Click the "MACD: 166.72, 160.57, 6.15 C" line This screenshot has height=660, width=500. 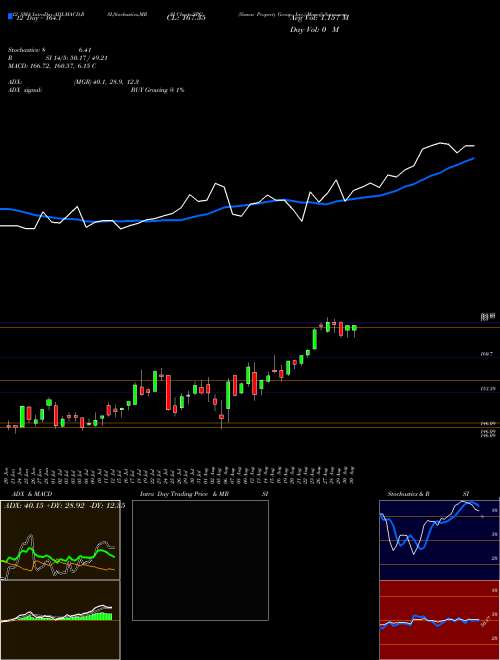point(52,66)
